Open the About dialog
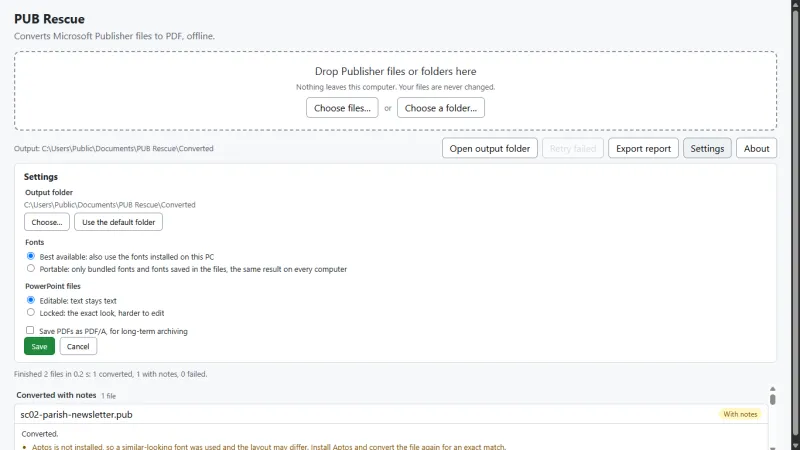The height and width of the screenshot is (450, 800). point(756,148)
